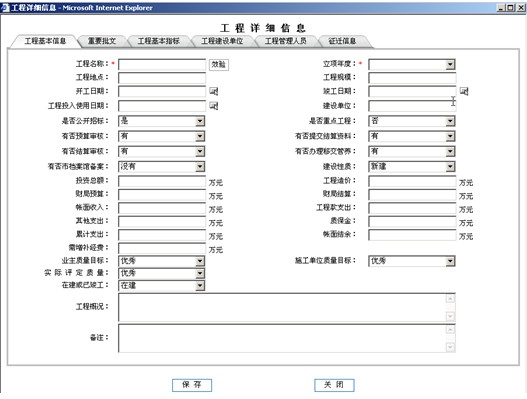The width and height of the screenshot is (527, 399).
Task: Open calendar picker for 竣工日期
Action: click(x=464, y=91)
